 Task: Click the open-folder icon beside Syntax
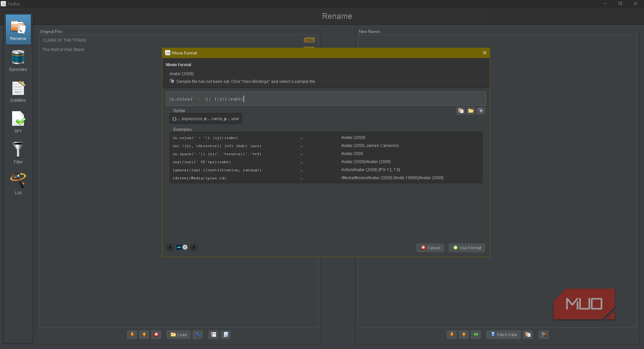[470, 111]
